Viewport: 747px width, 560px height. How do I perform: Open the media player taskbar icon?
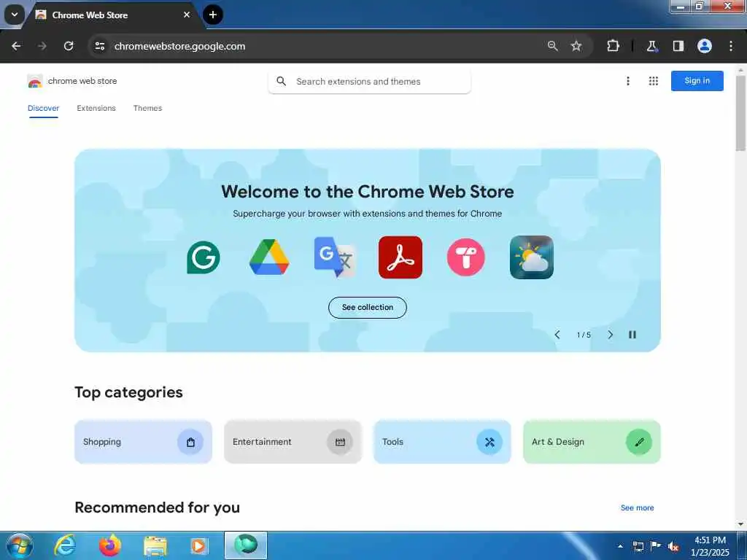[198, 546]
